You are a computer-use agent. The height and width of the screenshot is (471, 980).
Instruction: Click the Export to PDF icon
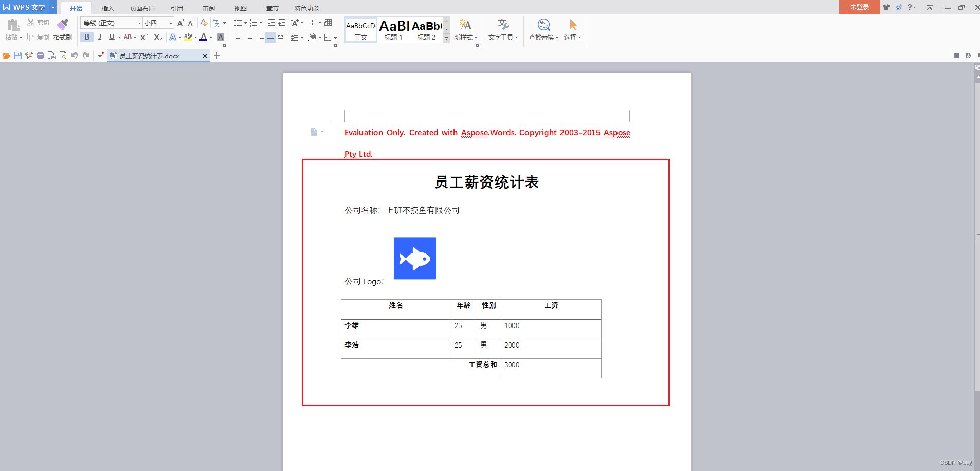(29, 56)
